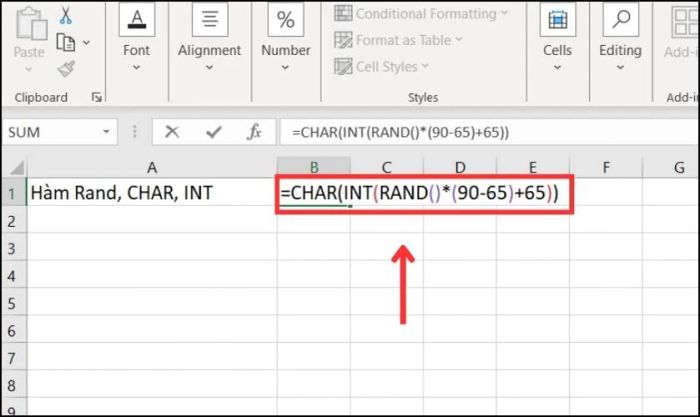Click cell B1 containing the CHAR formula

(x=314, y=193)
